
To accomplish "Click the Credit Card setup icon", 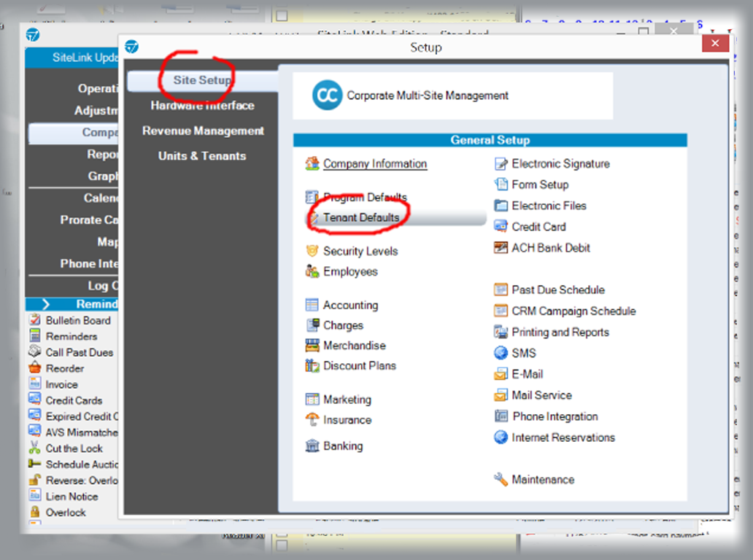I will [501, 227].
